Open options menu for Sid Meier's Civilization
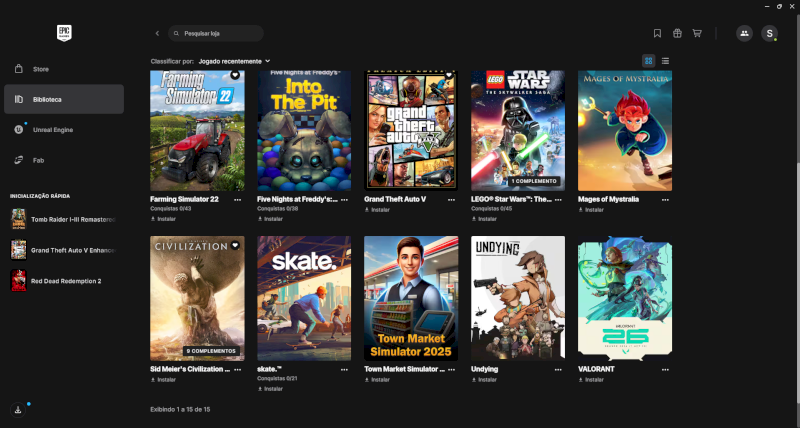The width and height of the screenshot is (800, 428). pos(237,369)
